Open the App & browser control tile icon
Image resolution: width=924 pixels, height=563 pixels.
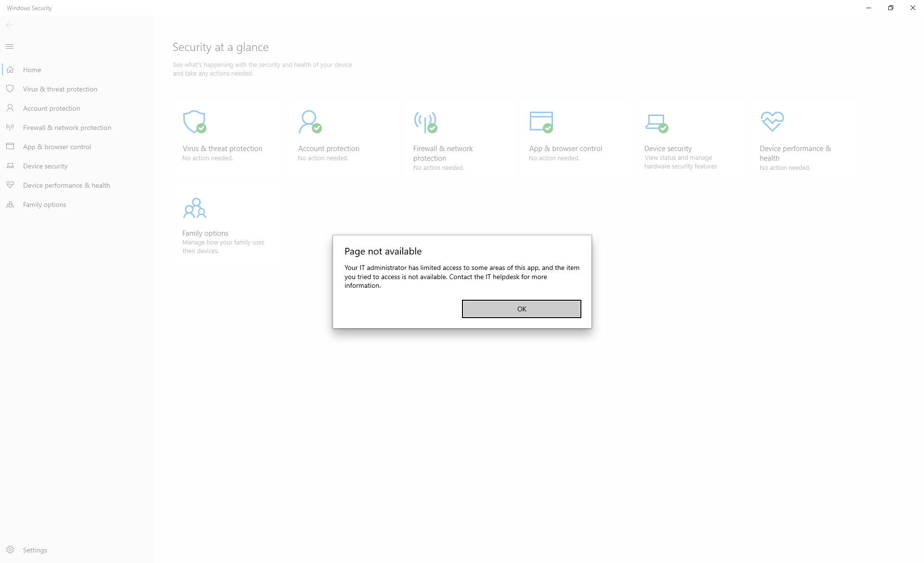click(541, 122)
